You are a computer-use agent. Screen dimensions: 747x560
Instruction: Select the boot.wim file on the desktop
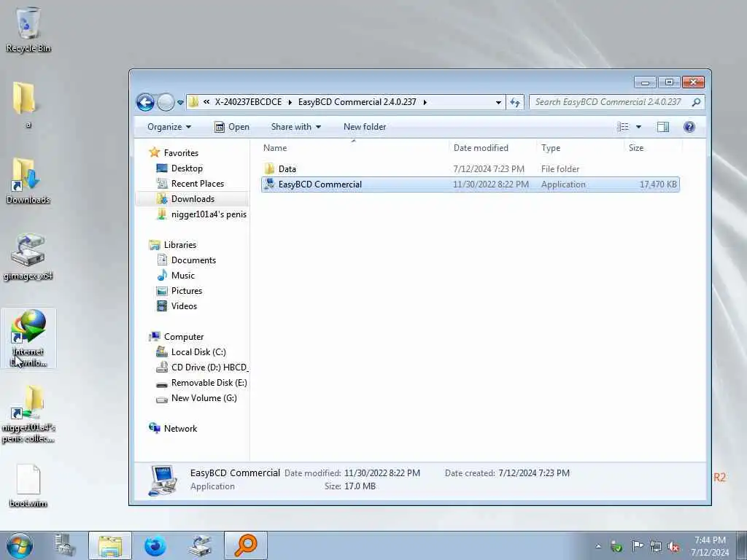28,486
